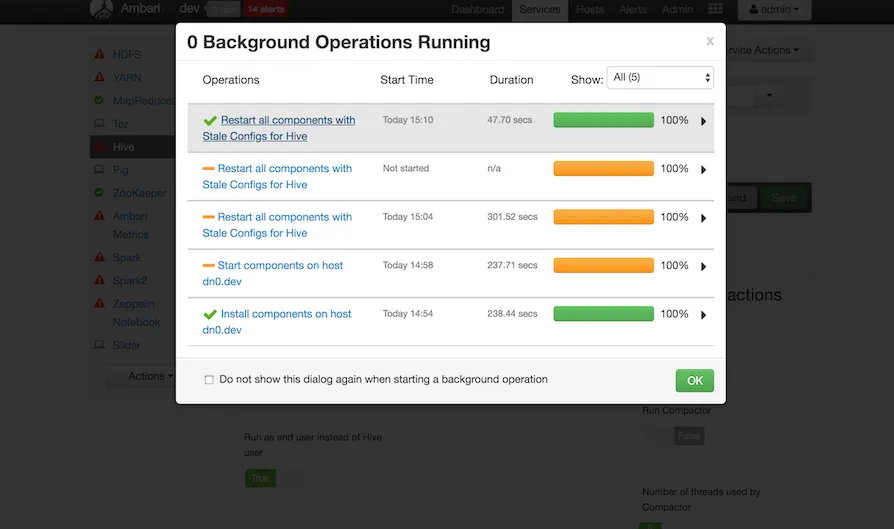The width and height of the screenshot is (894, 529).
Task: Open ZooKeeper service in the sidebar
Action: click(139, 193)
